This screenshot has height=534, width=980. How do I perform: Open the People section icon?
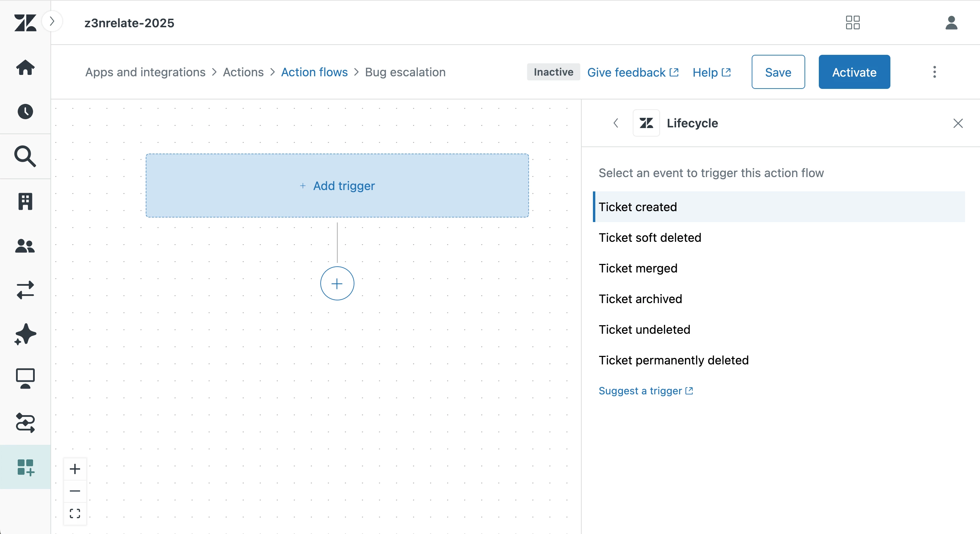[25, 246]
